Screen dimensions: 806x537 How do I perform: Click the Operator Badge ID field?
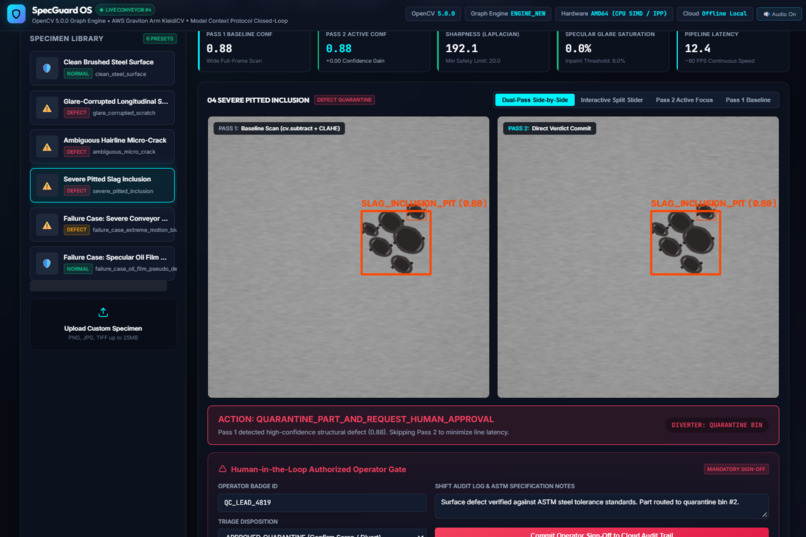322,502
